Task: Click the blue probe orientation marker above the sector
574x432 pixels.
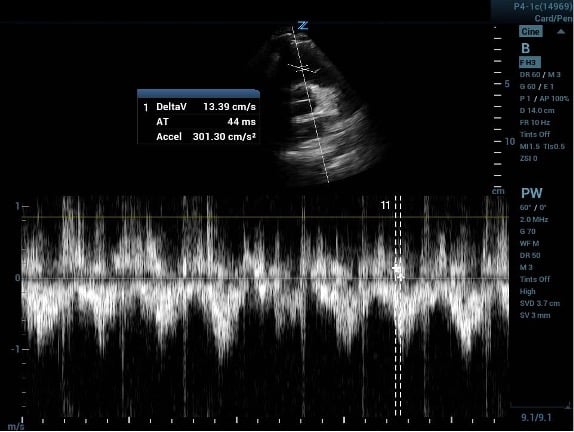Action: coord(303,25)
